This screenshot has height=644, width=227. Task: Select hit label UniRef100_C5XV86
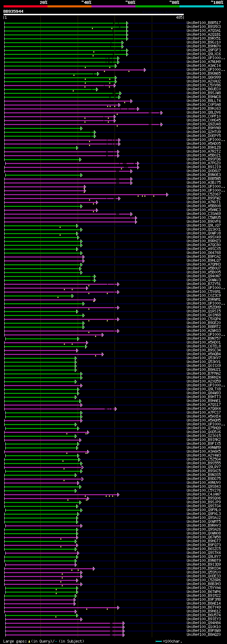204,85
